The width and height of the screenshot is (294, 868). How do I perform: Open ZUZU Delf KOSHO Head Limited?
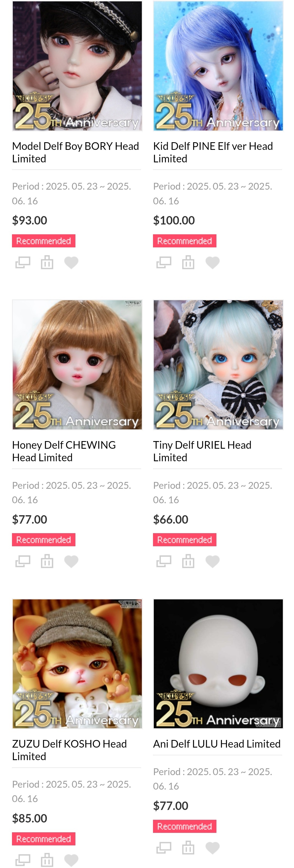pyautogui.click(x=69, y=750)
